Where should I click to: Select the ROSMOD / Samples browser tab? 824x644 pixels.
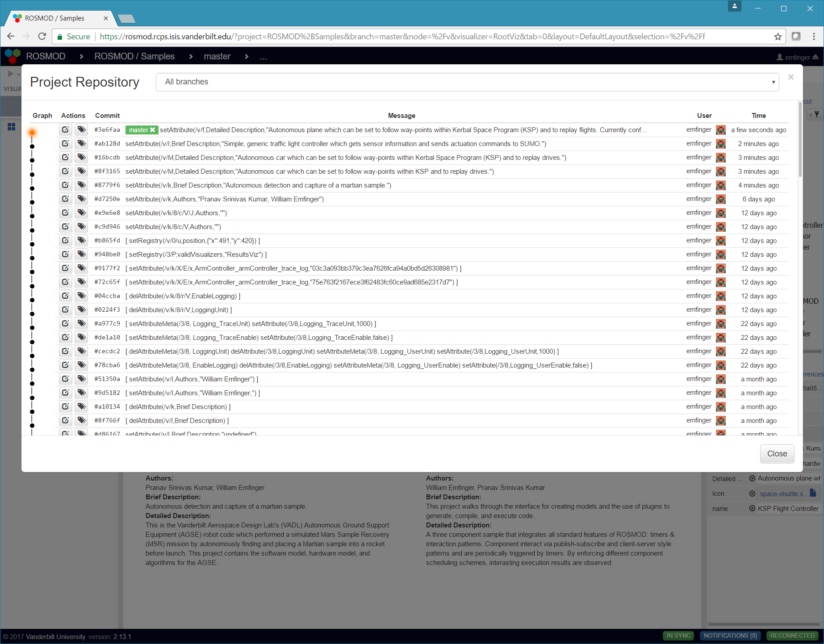60,18
